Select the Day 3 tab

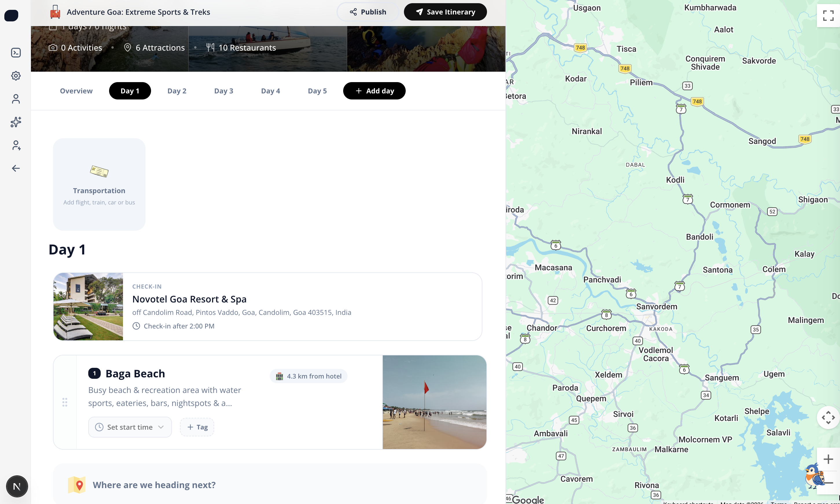[224, 91]
